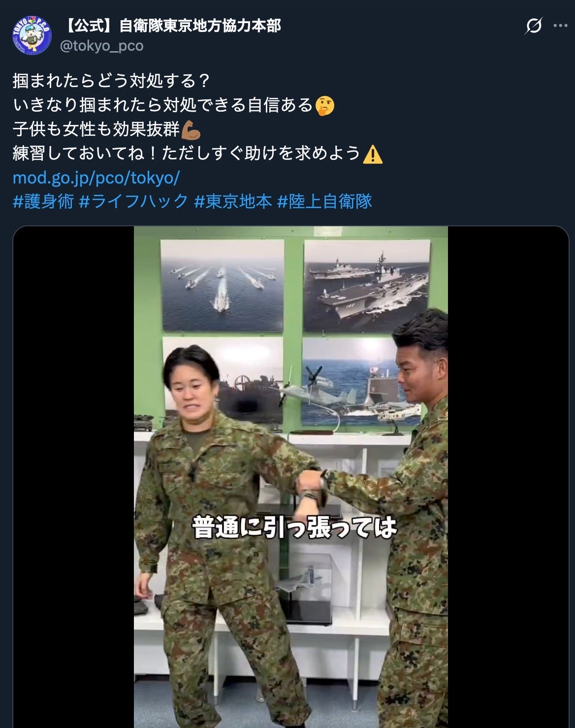Open the #ライフハック hashtag
Screen dimensions: 575x728
(x=133, y=201)
